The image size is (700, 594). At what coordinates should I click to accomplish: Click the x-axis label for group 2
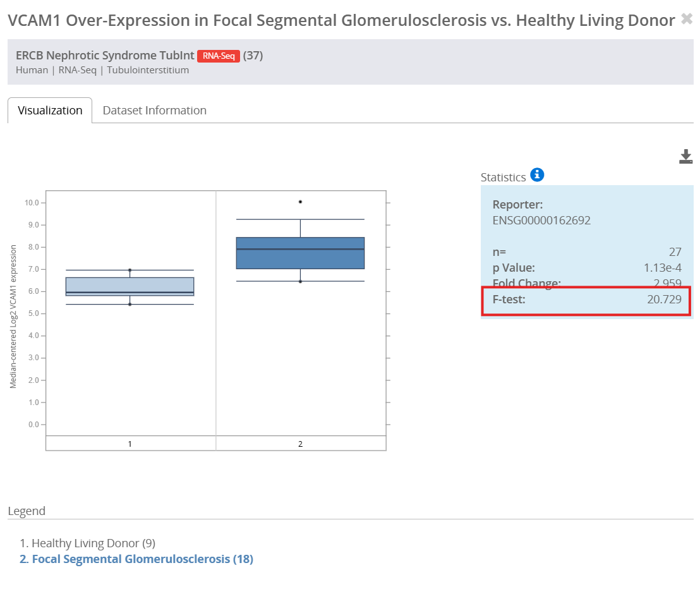(301, 444)
